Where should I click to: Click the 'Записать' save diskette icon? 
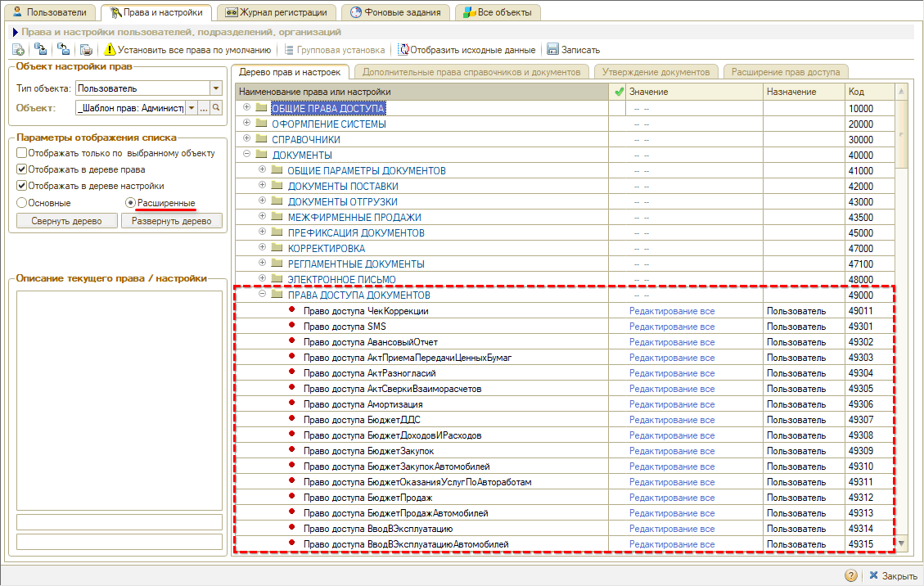[552, 50]
